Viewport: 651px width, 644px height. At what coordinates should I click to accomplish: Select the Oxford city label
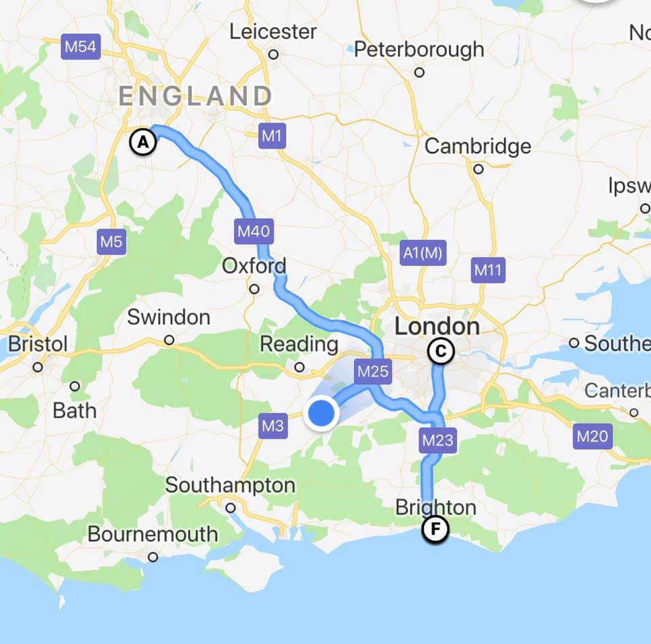(x=254, y=266)
